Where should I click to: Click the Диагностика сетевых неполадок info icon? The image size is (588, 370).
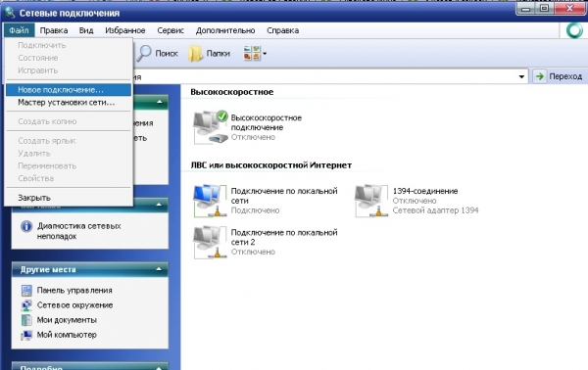[x=26, y=226]
